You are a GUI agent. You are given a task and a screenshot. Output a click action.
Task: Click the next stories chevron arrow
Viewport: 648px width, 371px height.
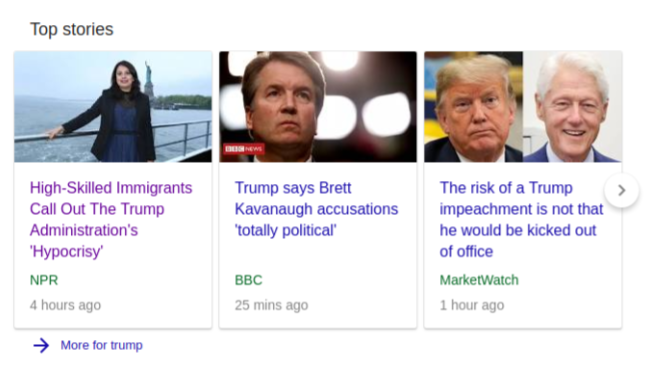621,190
